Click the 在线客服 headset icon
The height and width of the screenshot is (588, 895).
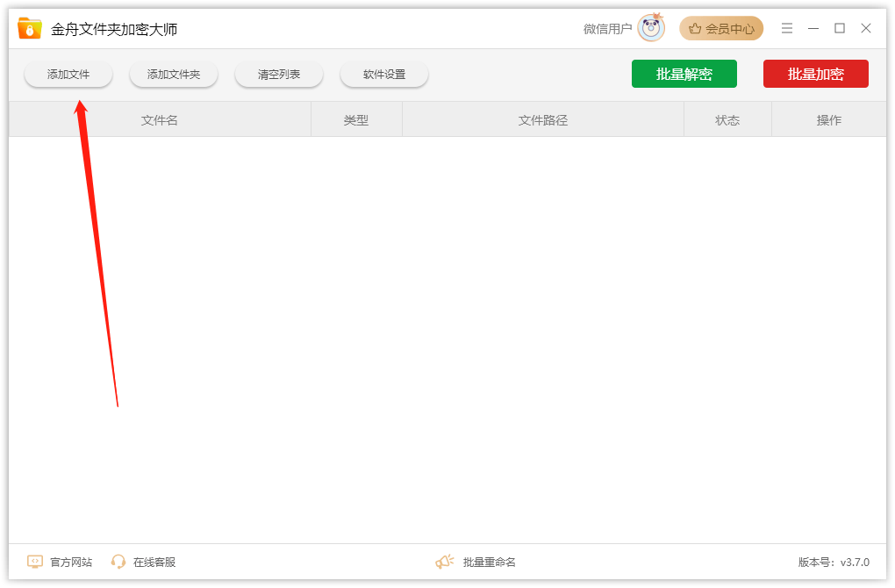tap(118, 562)
